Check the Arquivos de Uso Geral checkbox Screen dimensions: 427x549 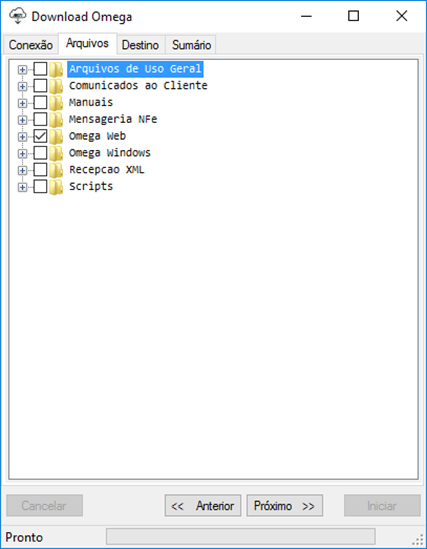point(40,69)
